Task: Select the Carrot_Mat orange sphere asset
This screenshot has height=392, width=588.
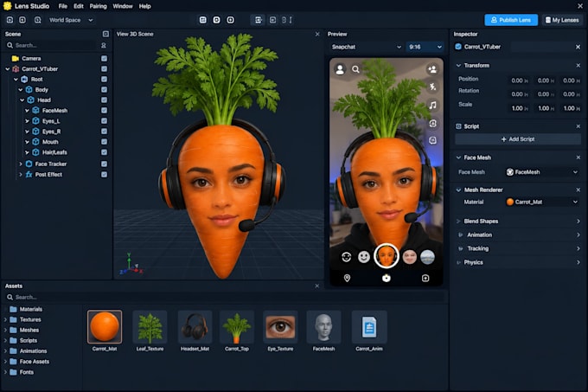Action: pos(105,327)
